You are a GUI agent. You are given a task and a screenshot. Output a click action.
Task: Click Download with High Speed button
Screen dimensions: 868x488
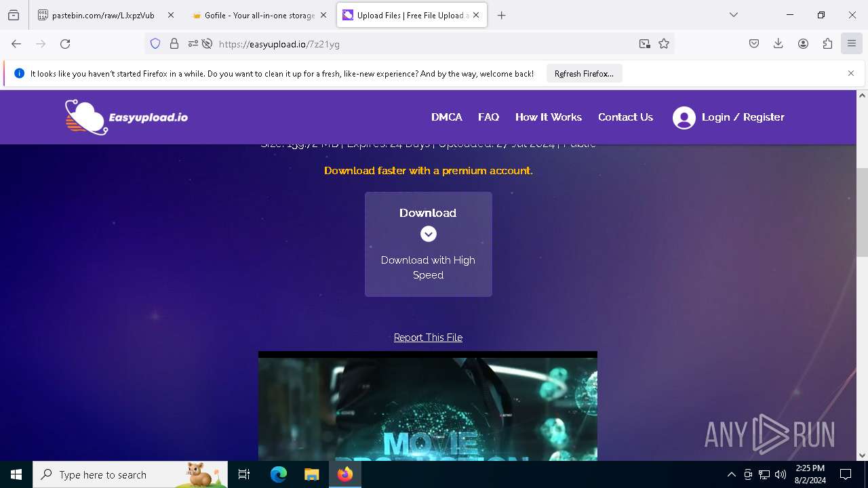429,244
